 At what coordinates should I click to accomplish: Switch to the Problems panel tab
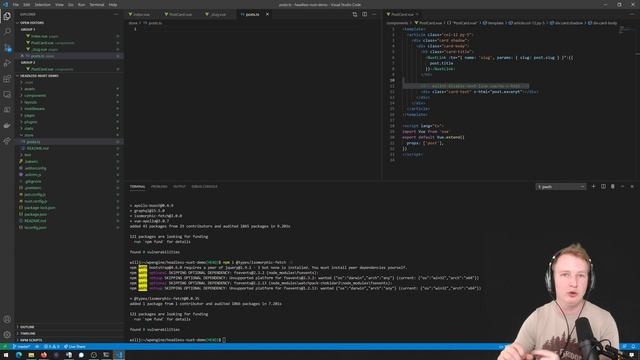click(159, 187)
